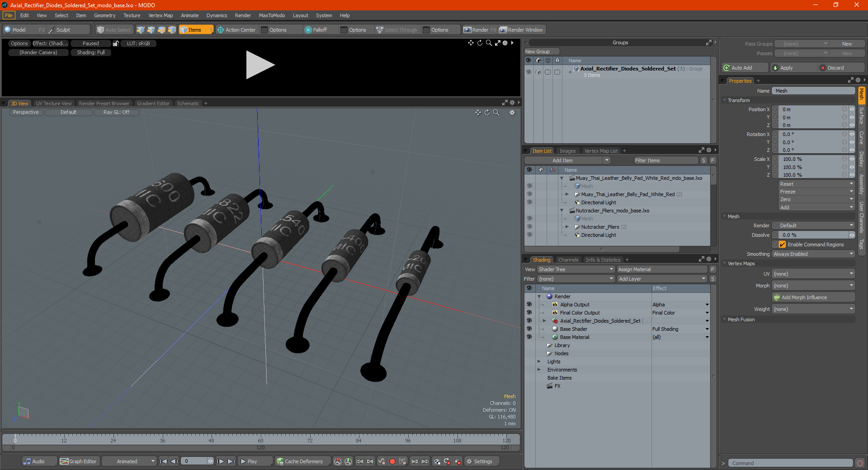Step to previous frame
Viewport: 868px width, 470px height.
tap(174, 461)
